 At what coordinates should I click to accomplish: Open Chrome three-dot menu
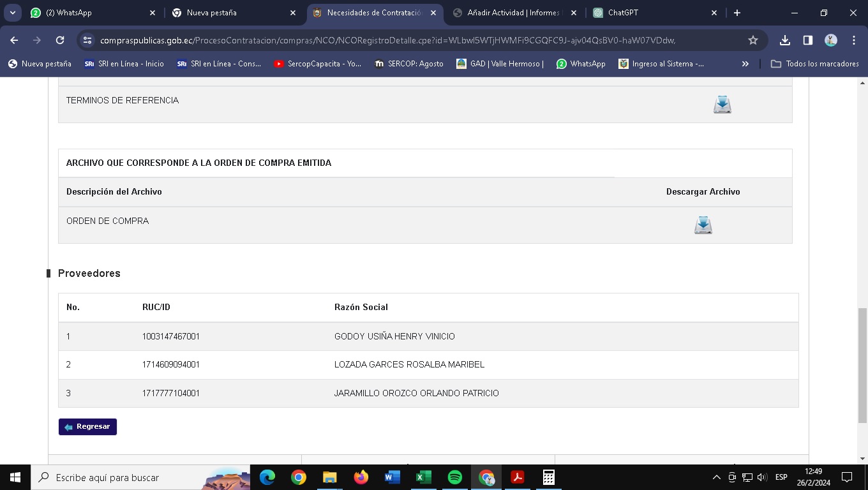pos(854,40)
